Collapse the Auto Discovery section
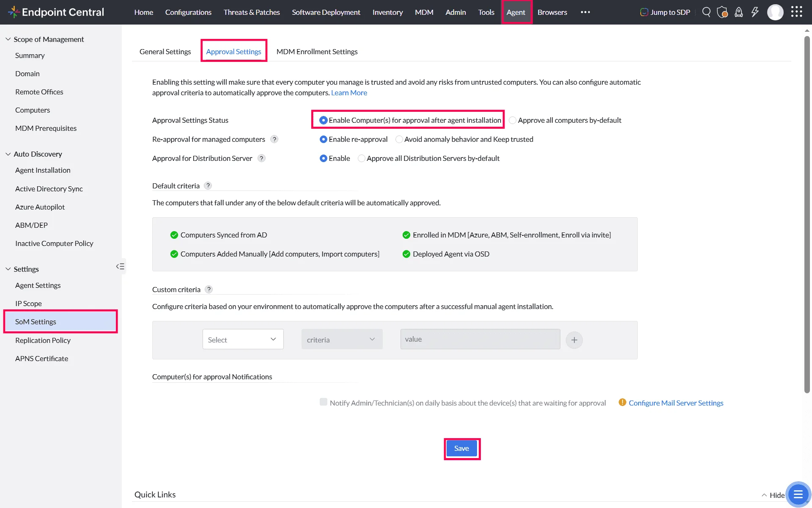Screen dimensions: 812x508 click(x=8, y=154)
